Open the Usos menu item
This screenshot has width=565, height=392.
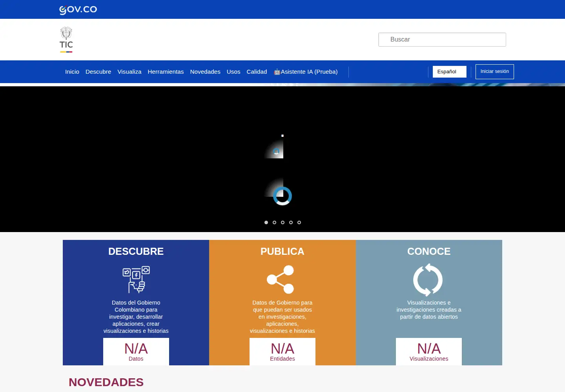pyautogui.click(x=233, y=72)
